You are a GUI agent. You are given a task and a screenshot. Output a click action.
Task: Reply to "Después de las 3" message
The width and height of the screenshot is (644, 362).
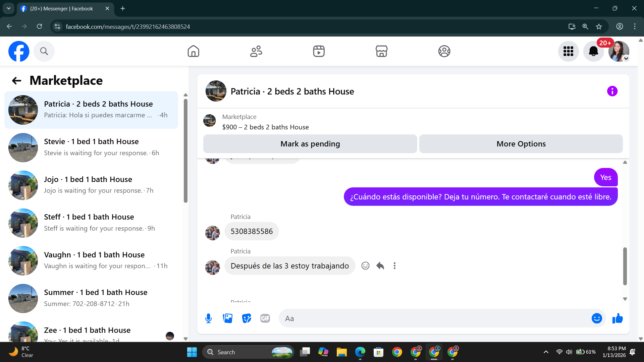pos(380,266)
